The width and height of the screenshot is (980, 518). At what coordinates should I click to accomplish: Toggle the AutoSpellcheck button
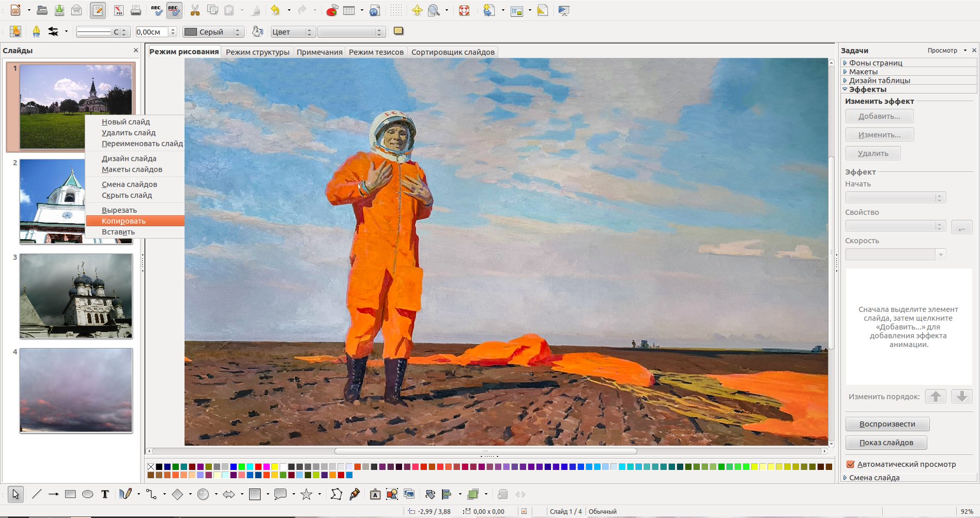tap(174, 10)
